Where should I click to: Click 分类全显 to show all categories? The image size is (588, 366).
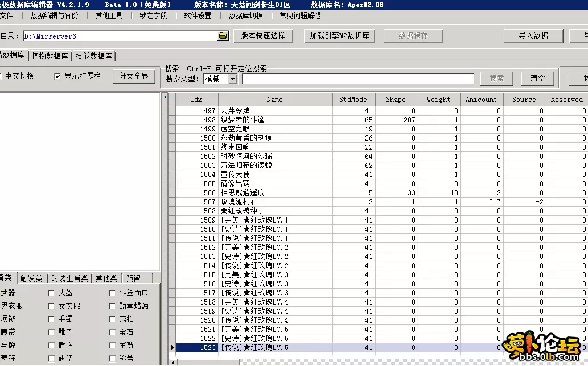pos(134,76)
